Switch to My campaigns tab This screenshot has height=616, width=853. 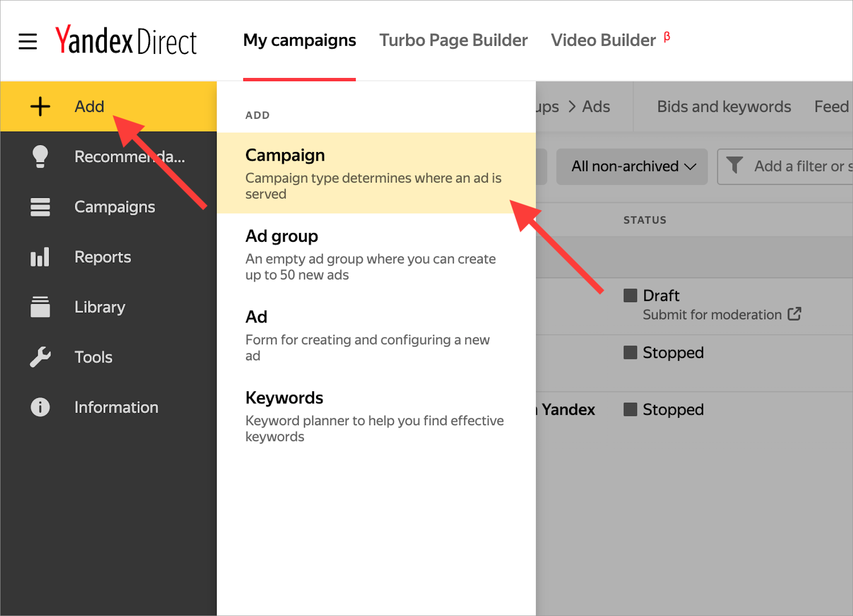point(299,40)
